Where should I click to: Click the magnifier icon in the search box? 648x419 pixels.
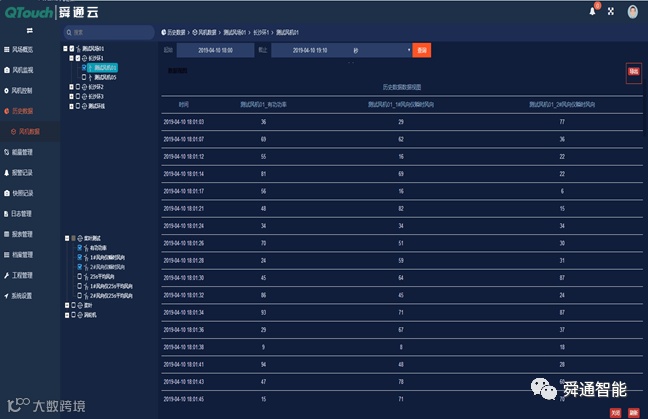point(69,32)
